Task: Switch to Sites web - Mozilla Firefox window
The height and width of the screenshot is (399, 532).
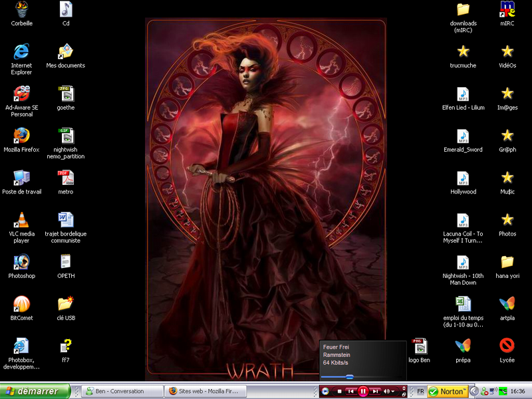Action: pos(206,391)
